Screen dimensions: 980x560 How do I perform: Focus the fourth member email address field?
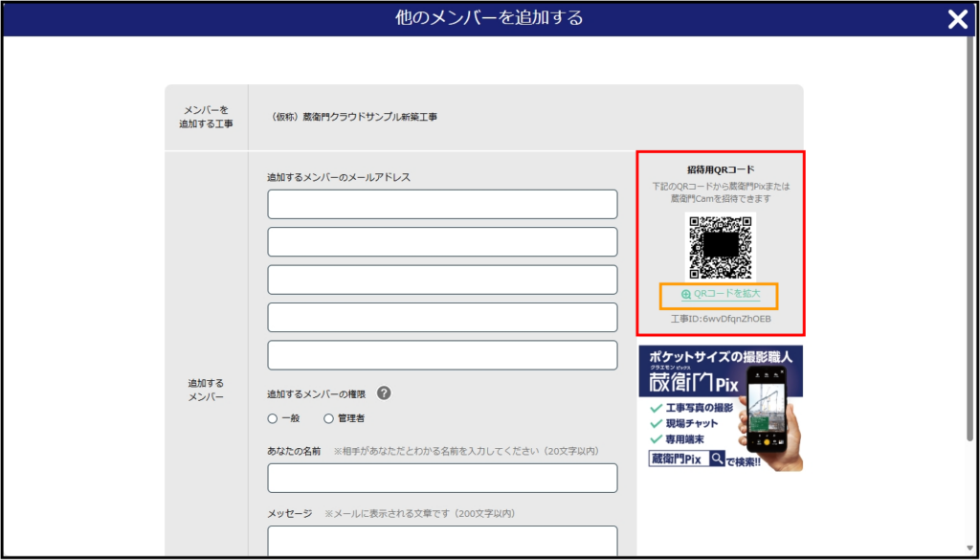pyautogui.click(x=442, y=318)
